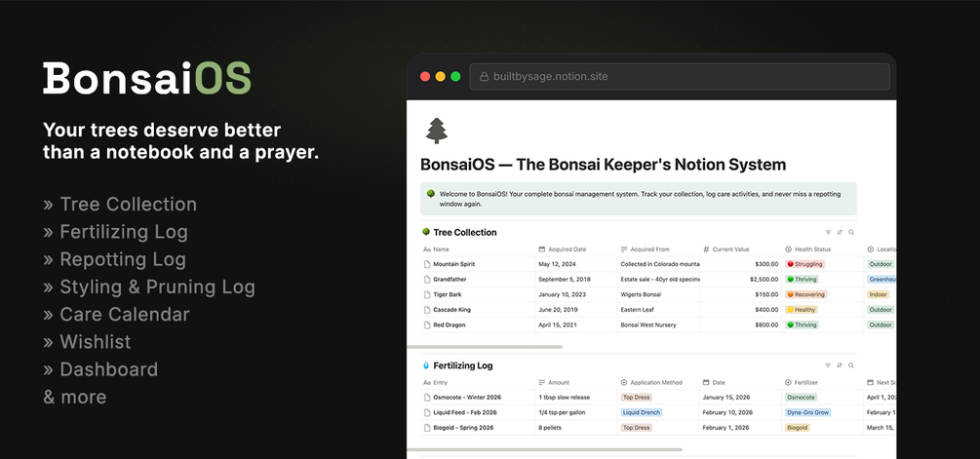
Task: Click the Struggling health status tag
Action: [805, 264]
